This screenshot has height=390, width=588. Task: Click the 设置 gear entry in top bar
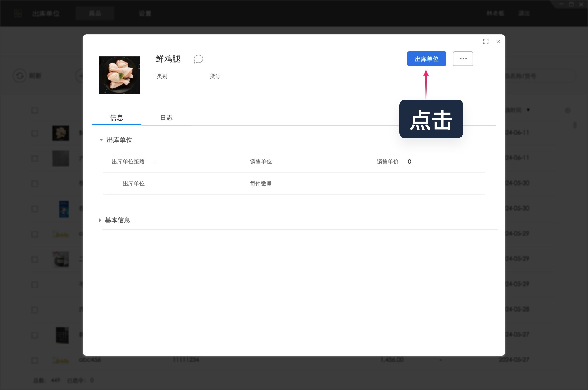[x=145, y=13]
